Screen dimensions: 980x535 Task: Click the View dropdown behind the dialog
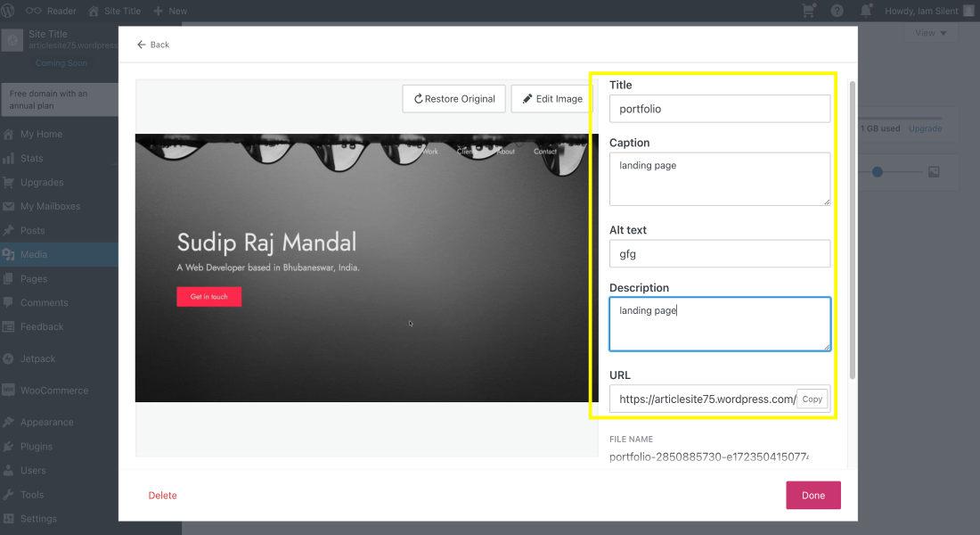931,32
